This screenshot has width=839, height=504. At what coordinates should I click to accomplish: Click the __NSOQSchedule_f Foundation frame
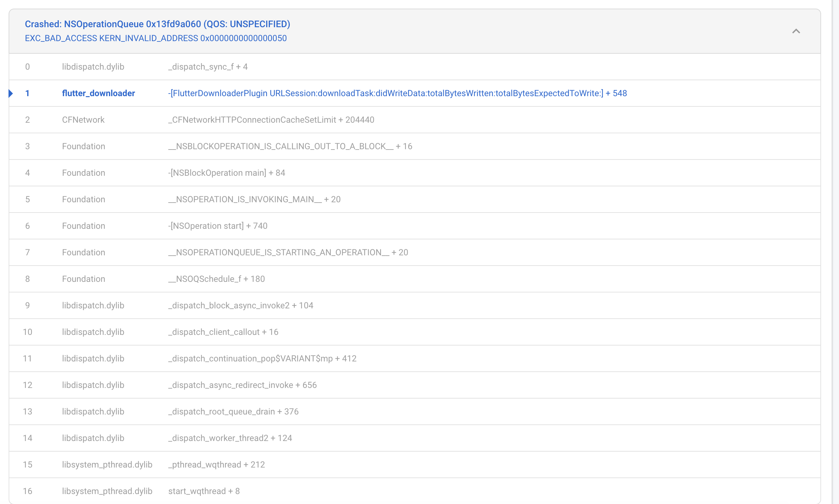[x=216, y=279]
